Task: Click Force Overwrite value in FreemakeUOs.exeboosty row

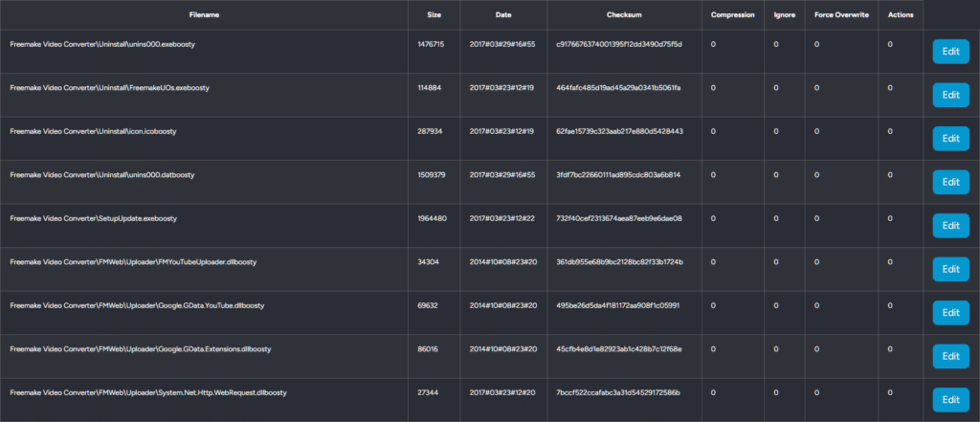Action: [817, 88]
